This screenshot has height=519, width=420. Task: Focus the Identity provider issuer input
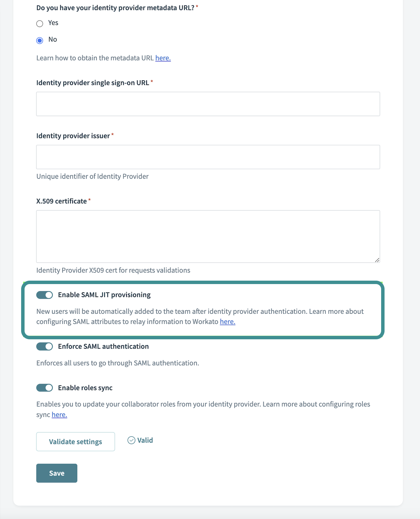click(208, 157)
